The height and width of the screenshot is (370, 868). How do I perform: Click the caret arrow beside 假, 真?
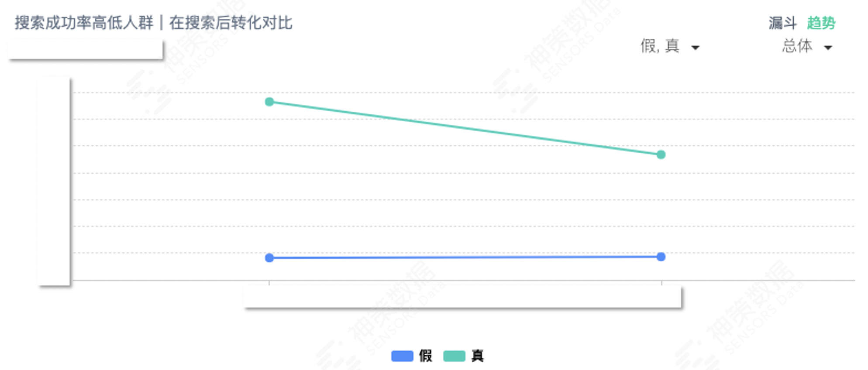[695, 48]
